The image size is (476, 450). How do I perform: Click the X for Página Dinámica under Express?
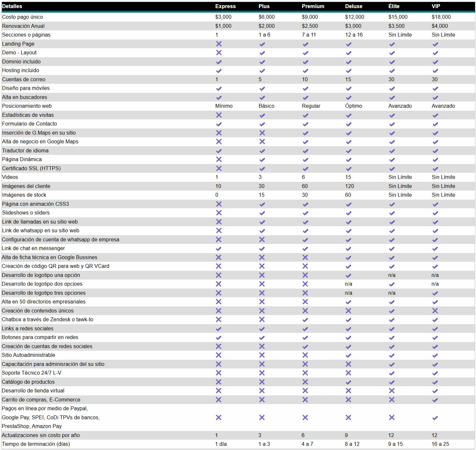click(219, 159)
